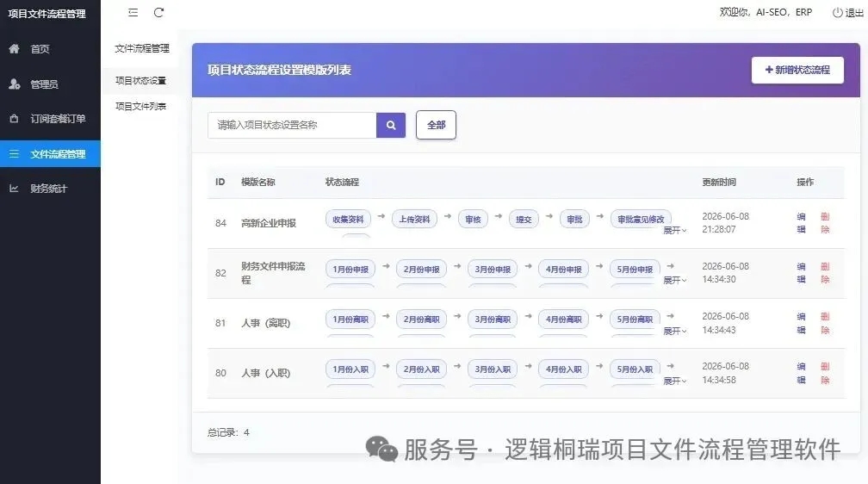Open the 文件流程管理 sidebar menu
This screenshot has width=868, height=484.
pyautogui.click(x=50, y=154)
